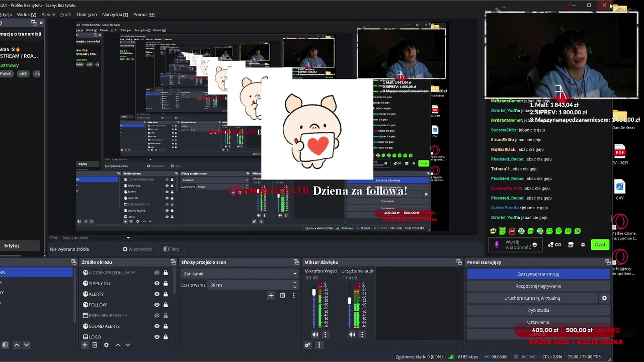Open the emoji picker in the chat box
The image size is (644, 362).
(534, 245)
